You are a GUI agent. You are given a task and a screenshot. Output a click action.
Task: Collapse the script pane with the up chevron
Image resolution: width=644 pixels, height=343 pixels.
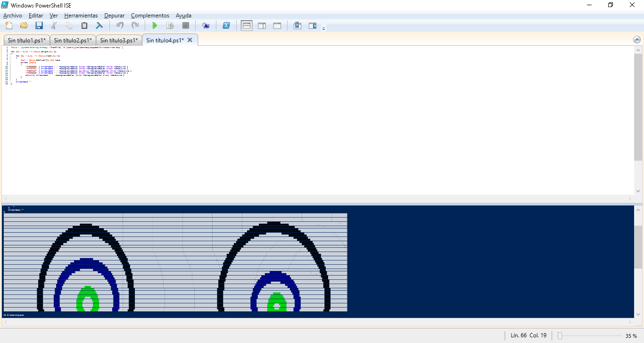[637, 40]
